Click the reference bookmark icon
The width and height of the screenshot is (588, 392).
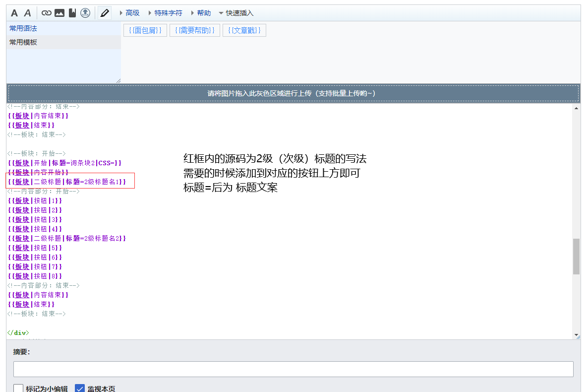pyautogui.click(x=72, y=13)
